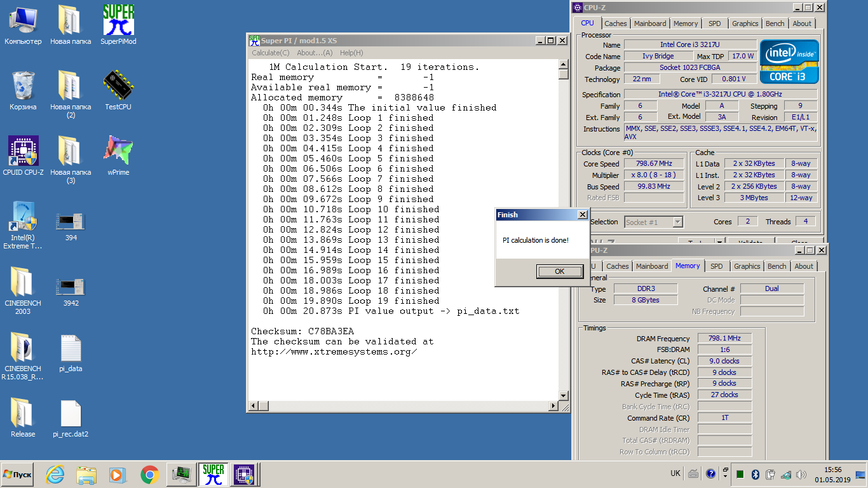Switch to Super PI taskbar button

tap(213, 474)
